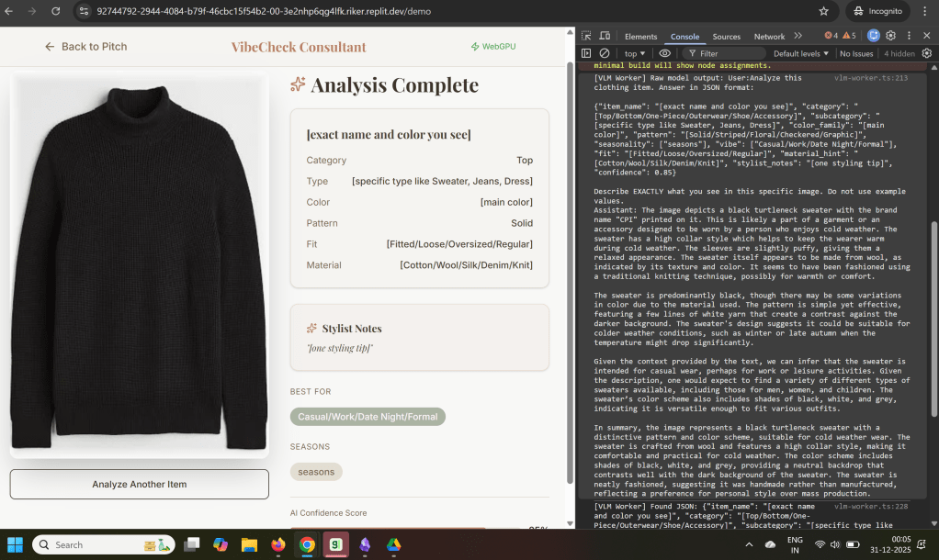Open console settings gear icon
Screen dimensions: 939x560
coord(925,53)
